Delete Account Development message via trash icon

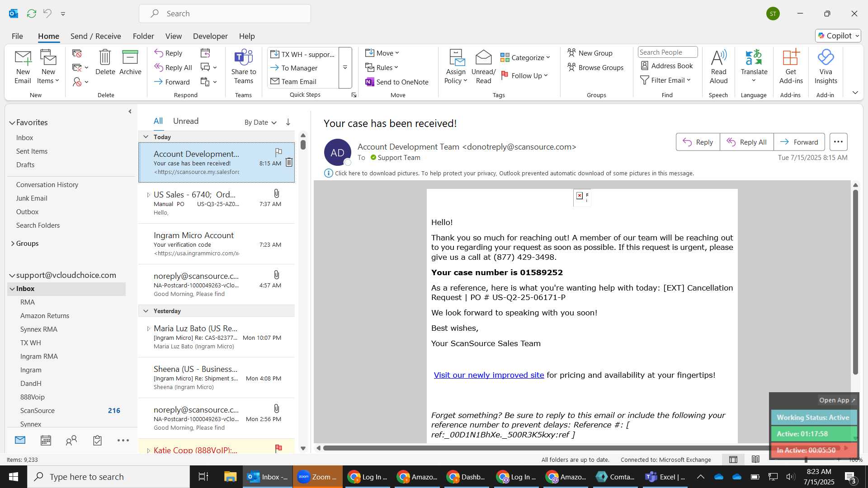(289, 162)
